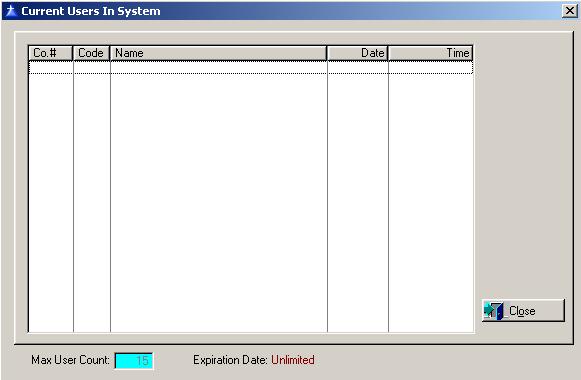Click the red Unlimited expiration text
Screen dimensions: 581x380
[293, 360]
